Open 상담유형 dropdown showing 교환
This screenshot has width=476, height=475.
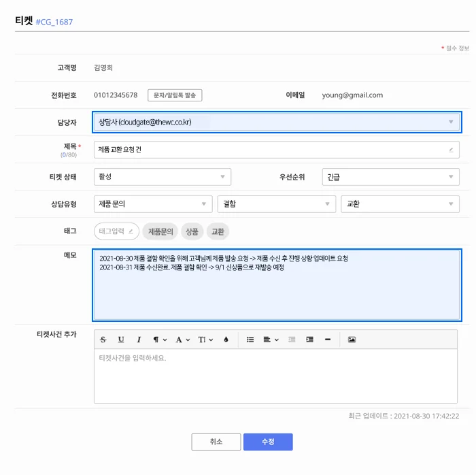pyautogui.click(x=400, y=204)
